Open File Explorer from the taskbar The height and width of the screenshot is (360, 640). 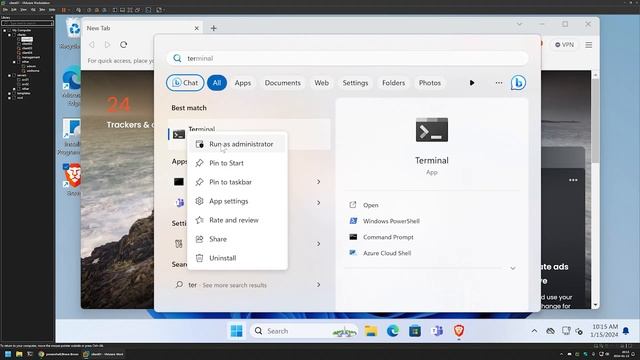click(x=371, y=331)
